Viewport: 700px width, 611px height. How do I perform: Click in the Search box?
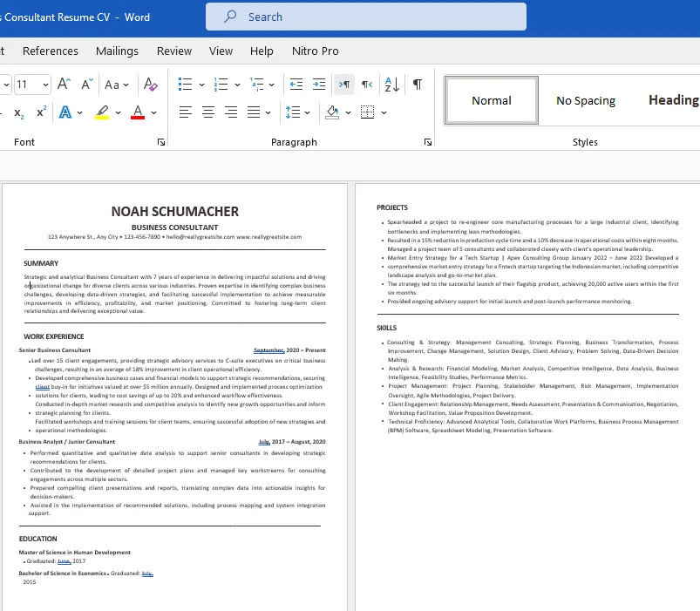(366, 17)
